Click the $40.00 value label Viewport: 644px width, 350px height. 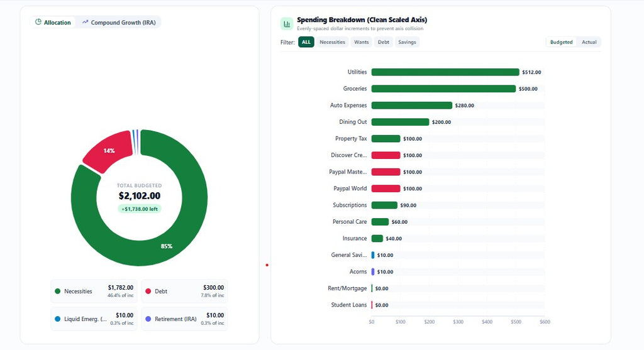pyautogui.click(x=394, y=238)
